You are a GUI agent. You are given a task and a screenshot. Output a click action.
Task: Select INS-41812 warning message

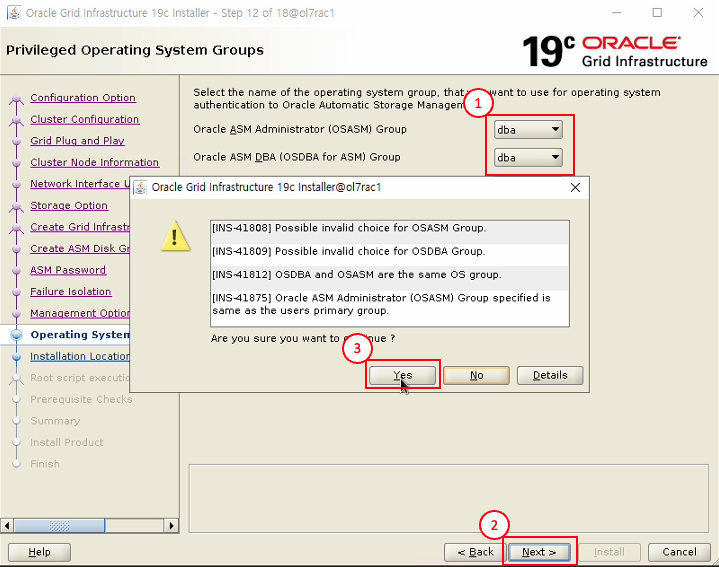click(x=390, y=278)
